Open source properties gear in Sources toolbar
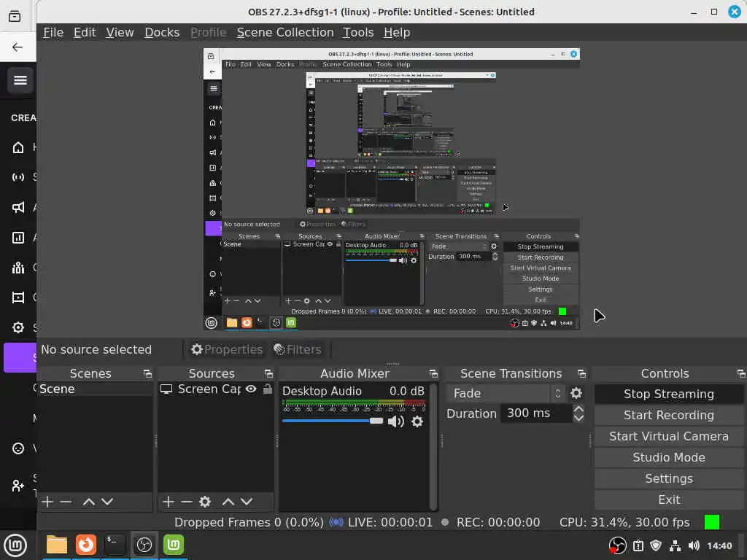 pos(205,502)
